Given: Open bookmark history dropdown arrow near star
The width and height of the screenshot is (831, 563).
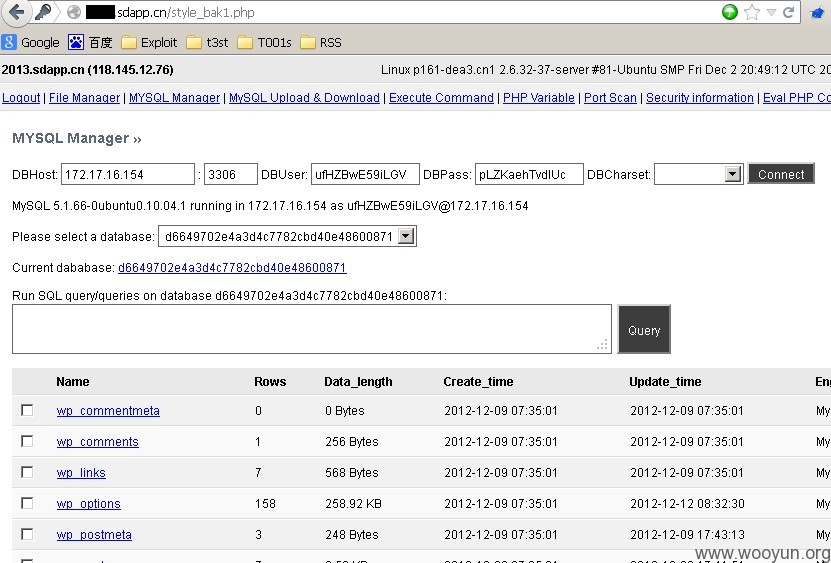Looking at the screenshot, I should pyautogui.click(x=772, y=12).
